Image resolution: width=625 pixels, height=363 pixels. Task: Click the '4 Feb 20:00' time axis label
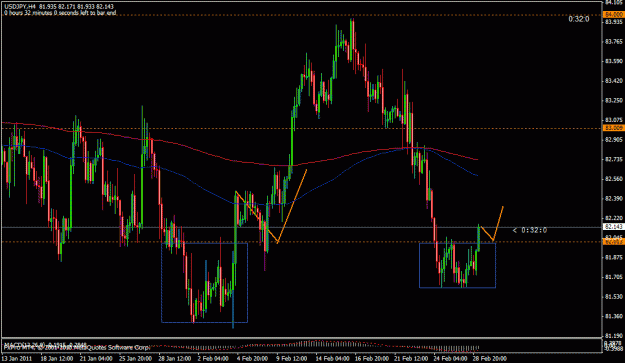click(x=253, y=358)
